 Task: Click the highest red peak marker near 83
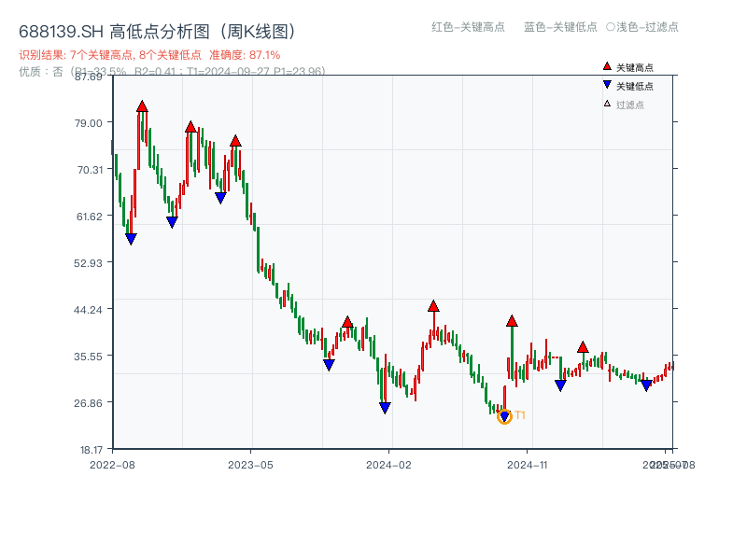142,105
